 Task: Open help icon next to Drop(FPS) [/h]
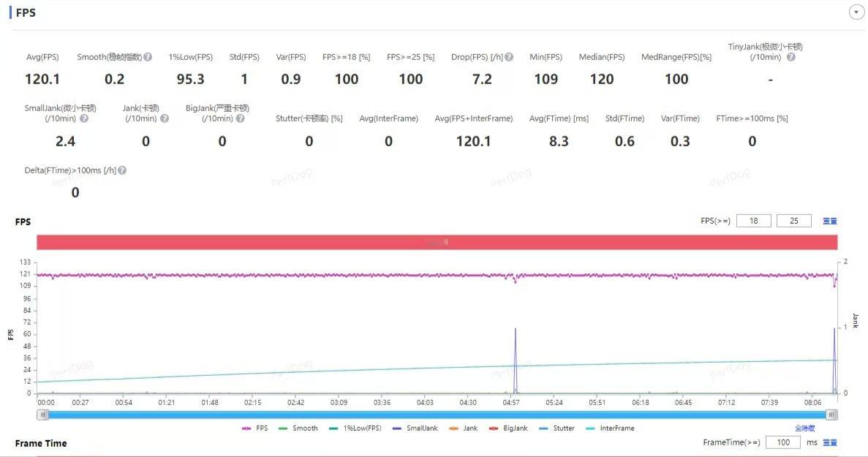pos(509,57)
